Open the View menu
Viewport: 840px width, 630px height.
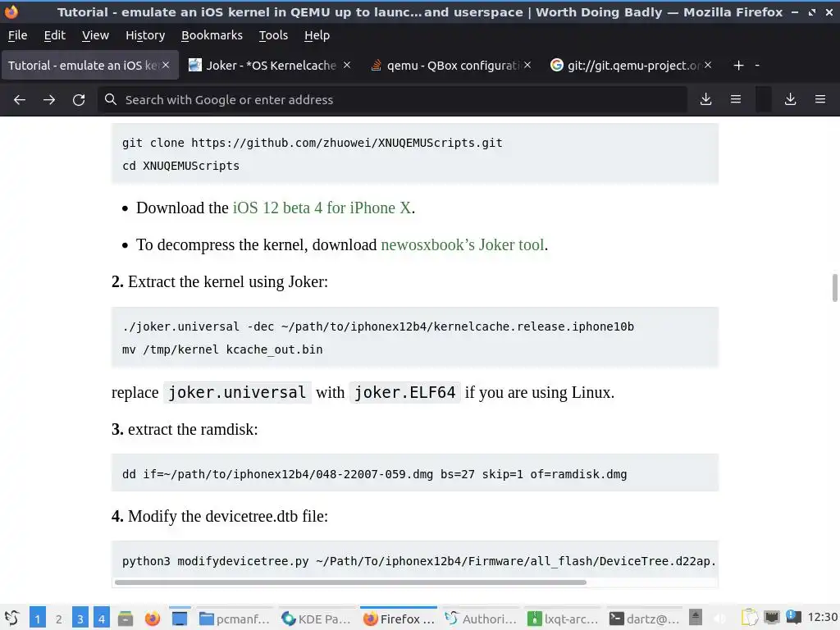click(x=95, y=35)
